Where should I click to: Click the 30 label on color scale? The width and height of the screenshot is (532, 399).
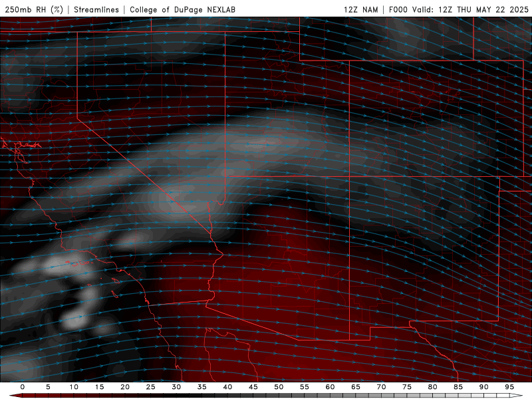click(x=176, y=387)
